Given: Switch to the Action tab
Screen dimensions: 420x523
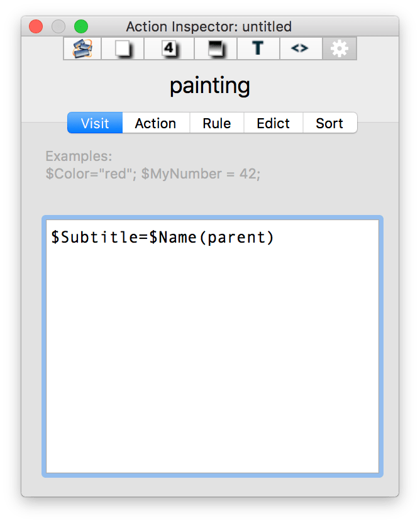Looking at the screenshot, I should coord(155,123).
